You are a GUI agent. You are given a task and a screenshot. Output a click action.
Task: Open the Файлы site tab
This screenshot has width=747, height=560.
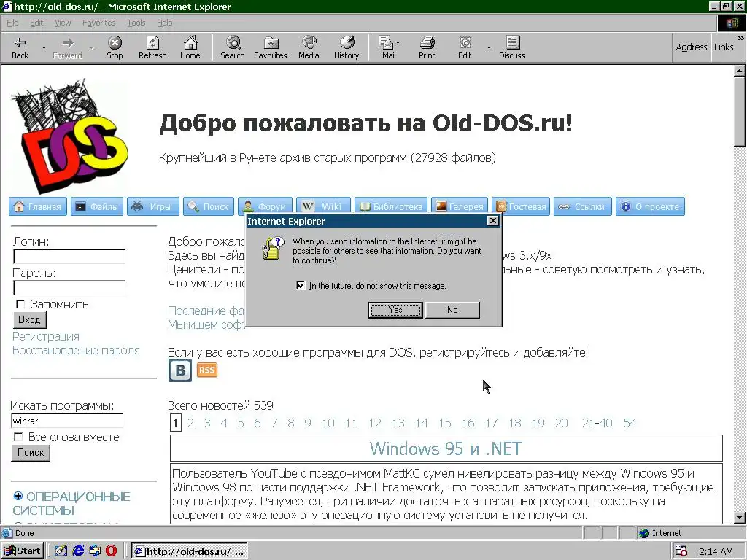[x=97, y=206]
